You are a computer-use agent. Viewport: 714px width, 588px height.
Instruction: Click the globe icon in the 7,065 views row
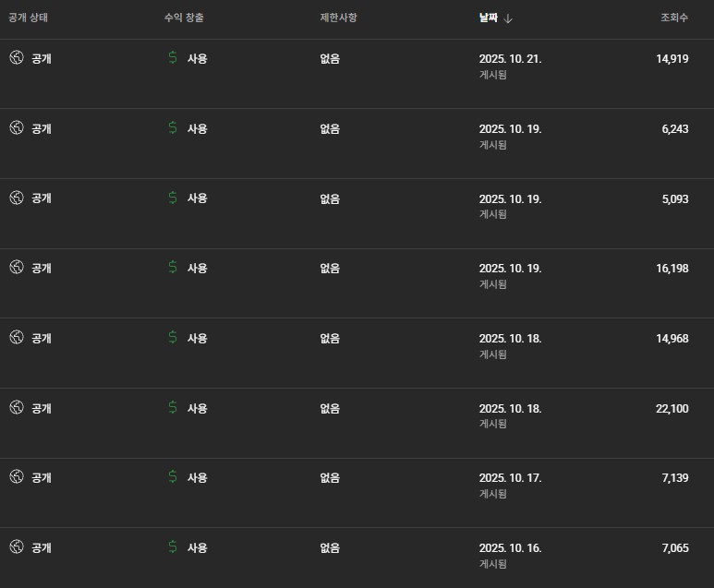click(16, 546)
